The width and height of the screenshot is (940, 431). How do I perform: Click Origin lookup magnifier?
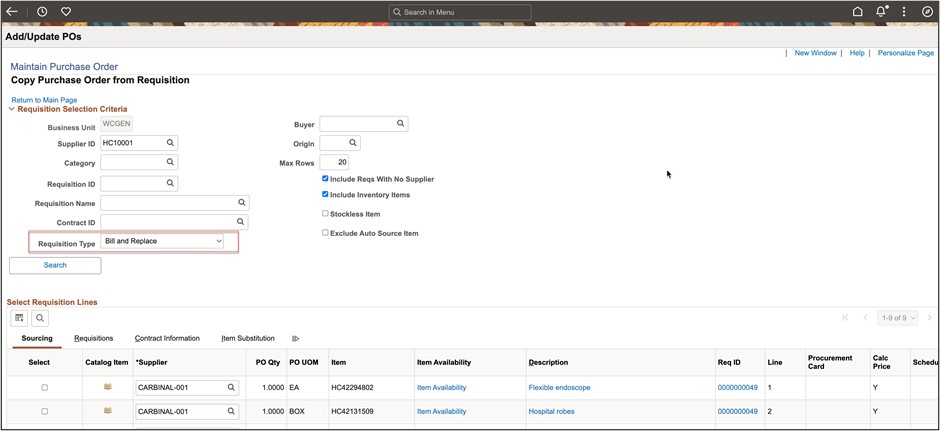coord(353,143)
